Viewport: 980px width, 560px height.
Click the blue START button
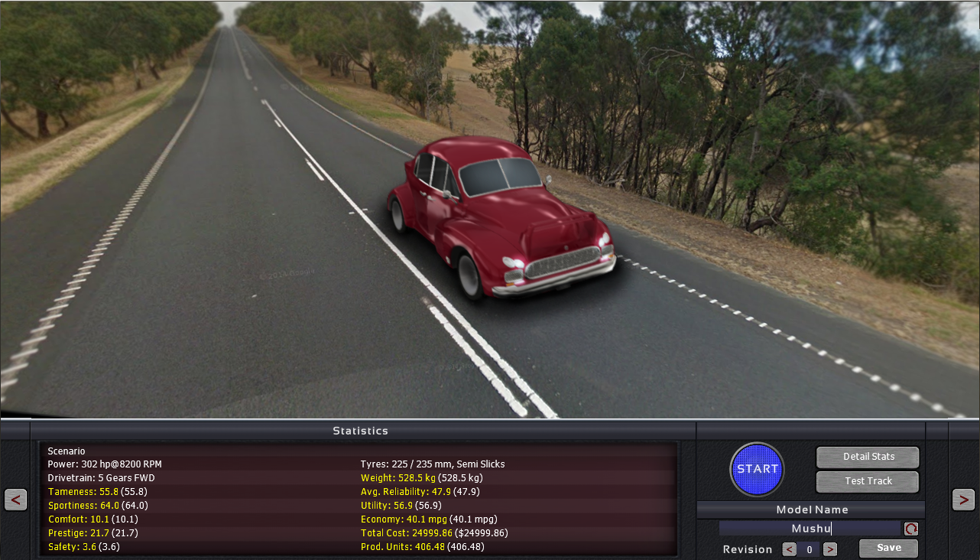(757, 469)
